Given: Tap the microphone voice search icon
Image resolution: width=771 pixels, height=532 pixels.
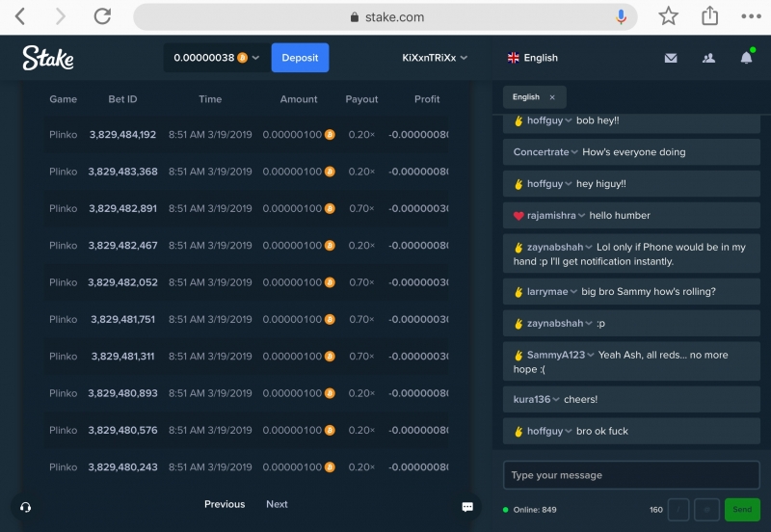Looking at the screenshot, I should click(x=621, y=16).
